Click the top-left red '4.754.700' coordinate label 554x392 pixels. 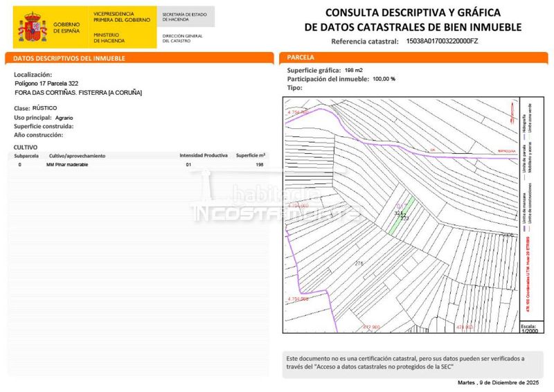[298, 112]
